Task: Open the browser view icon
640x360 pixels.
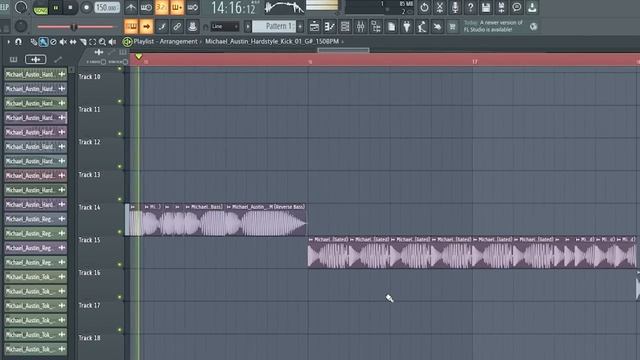Action: 376,27
